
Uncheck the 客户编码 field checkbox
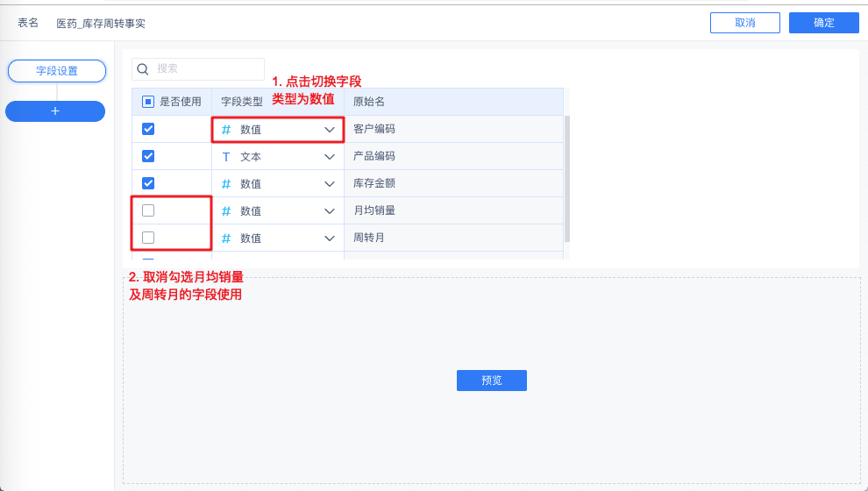click(x=148, y=129)
